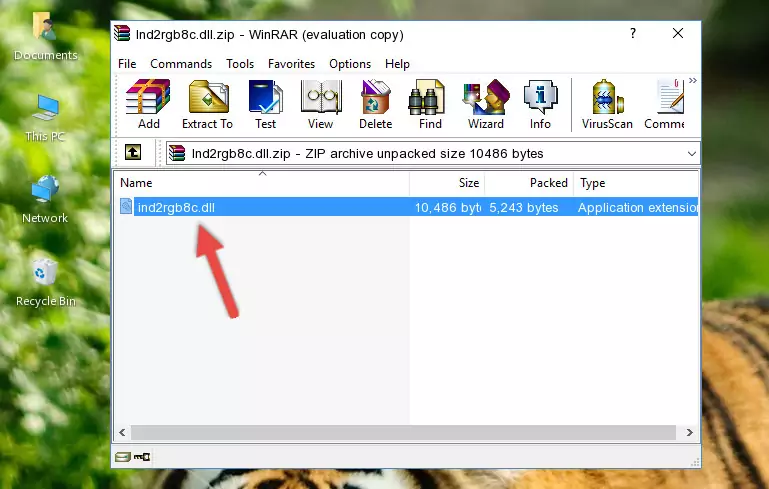Click the horizontal scrollbar right arrow
Screen dimensions: 769x489
coord(690,432)
